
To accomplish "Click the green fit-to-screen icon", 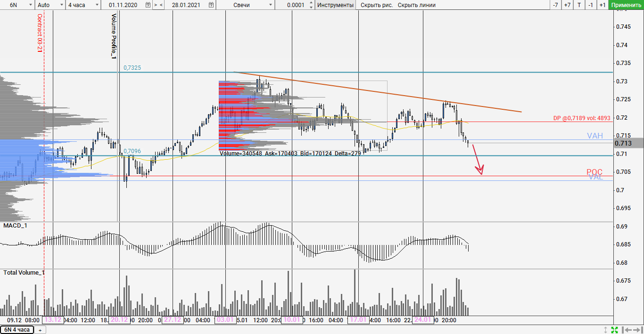I will click(x=615, y=330).
